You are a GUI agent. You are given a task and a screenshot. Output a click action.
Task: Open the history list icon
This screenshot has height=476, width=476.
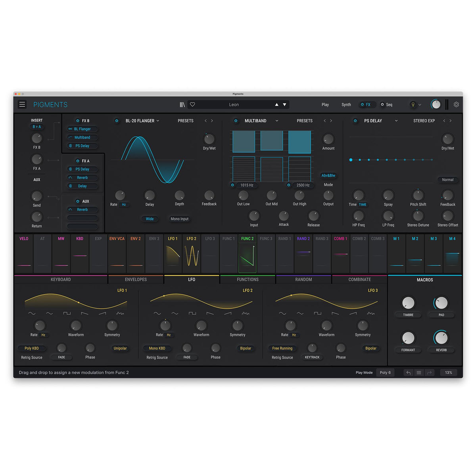pos(419,372)
